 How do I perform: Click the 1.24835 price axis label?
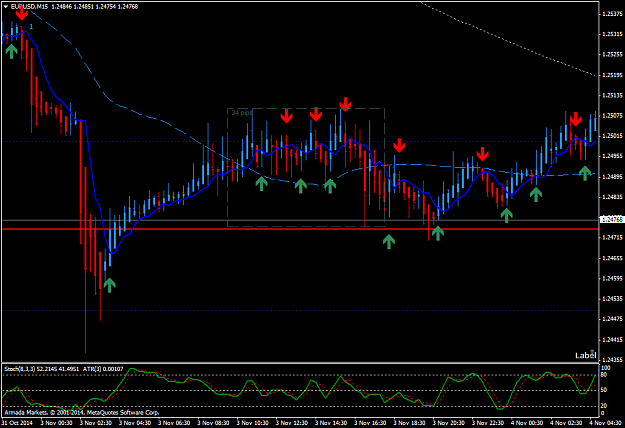point(612,197)
